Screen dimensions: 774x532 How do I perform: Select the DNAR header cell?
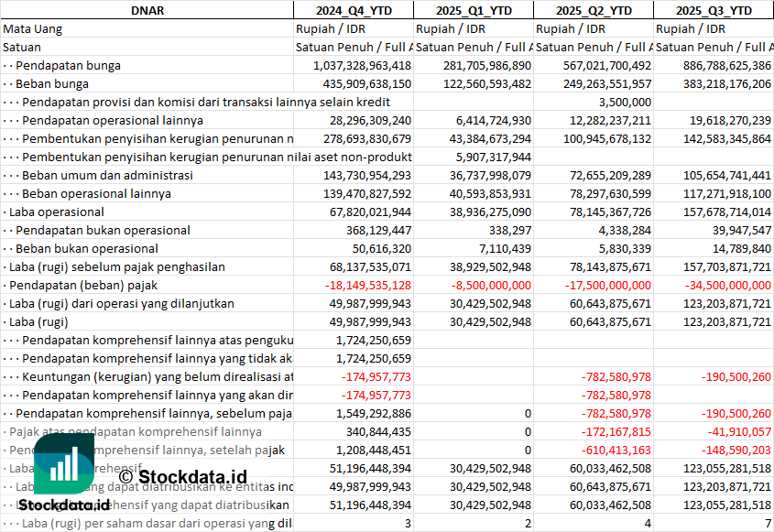pos(147,10)
